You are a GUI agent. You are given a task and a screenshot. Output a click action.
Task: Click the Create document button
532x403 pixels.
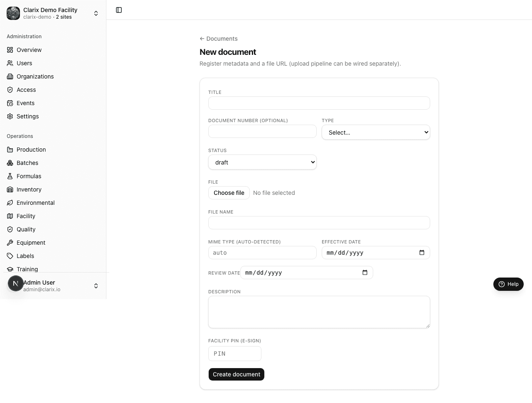point(236,374)
